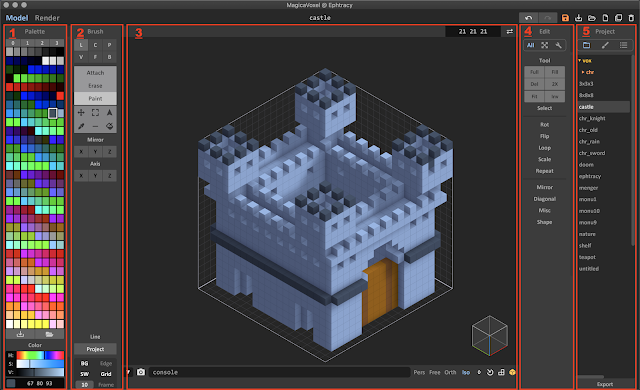Select the Erase brush mode
Screen dimensions: 640x390
(95, 86)
